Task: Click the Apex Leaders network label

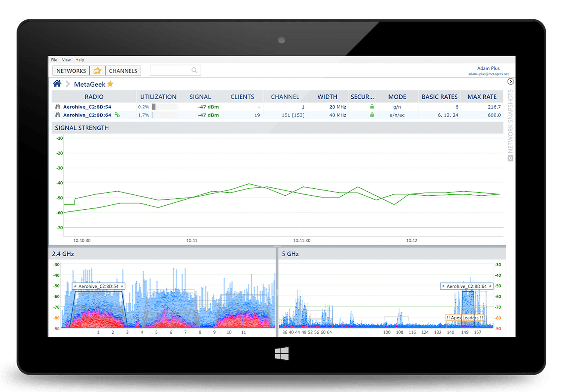Action: pos(465,318)
